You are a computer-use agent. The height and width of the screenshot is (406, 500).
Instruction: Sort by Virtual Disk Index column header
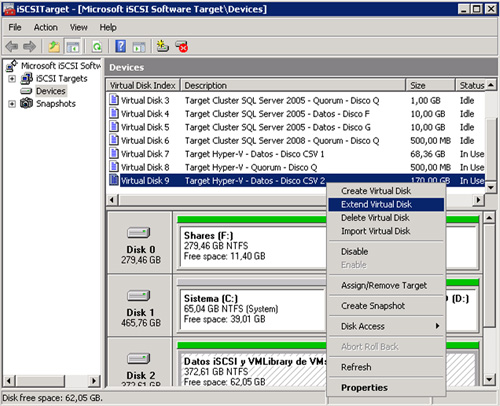tap(143, 85)
